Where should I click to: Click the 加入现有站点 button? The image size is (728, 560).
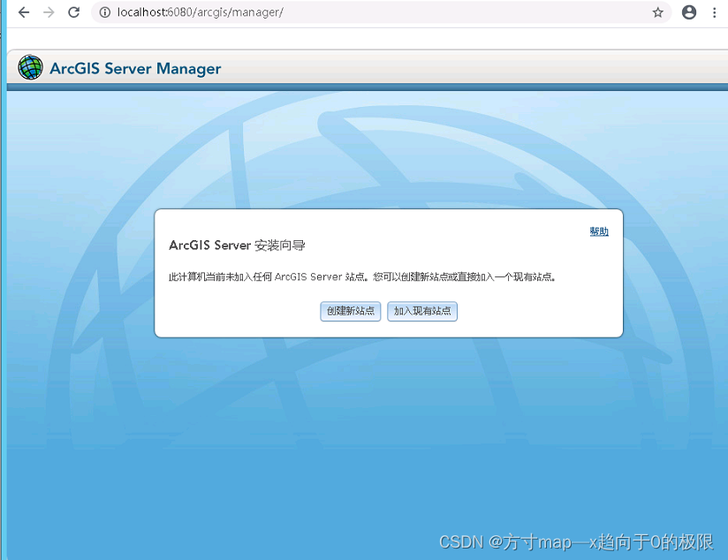tap(422, 311)
